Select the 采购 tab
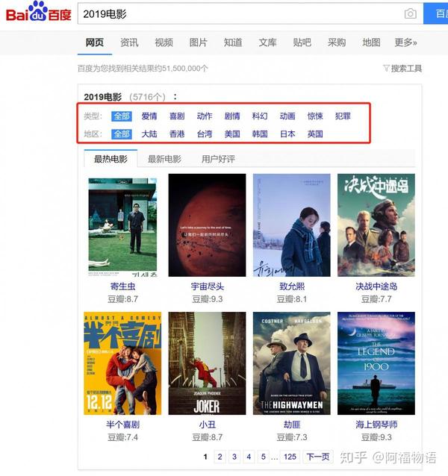 click(x=337, y=43)
